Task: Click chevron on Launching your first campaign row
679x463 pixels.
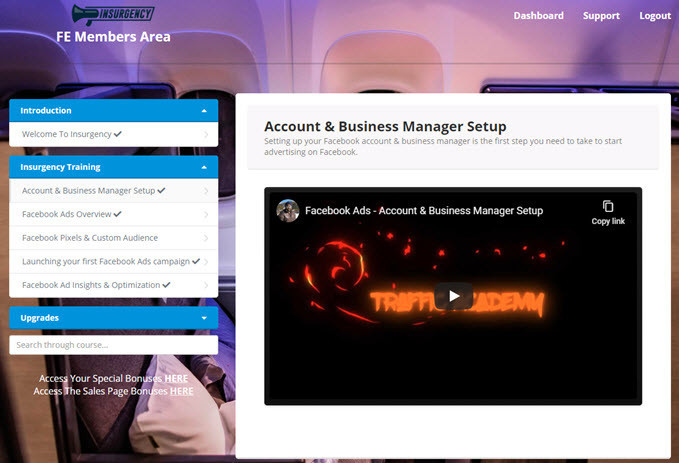Action: tap(206, 262)
